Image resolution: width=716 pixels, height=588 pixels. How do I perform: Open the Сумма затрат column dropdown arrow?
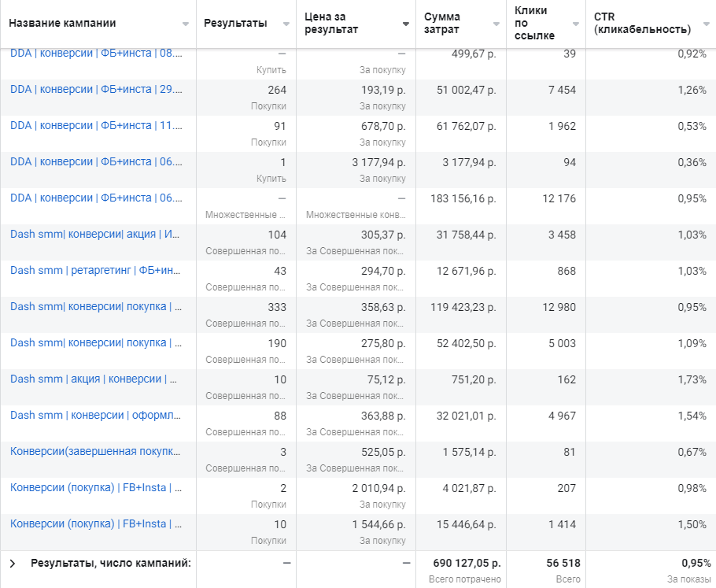point(496,24)
